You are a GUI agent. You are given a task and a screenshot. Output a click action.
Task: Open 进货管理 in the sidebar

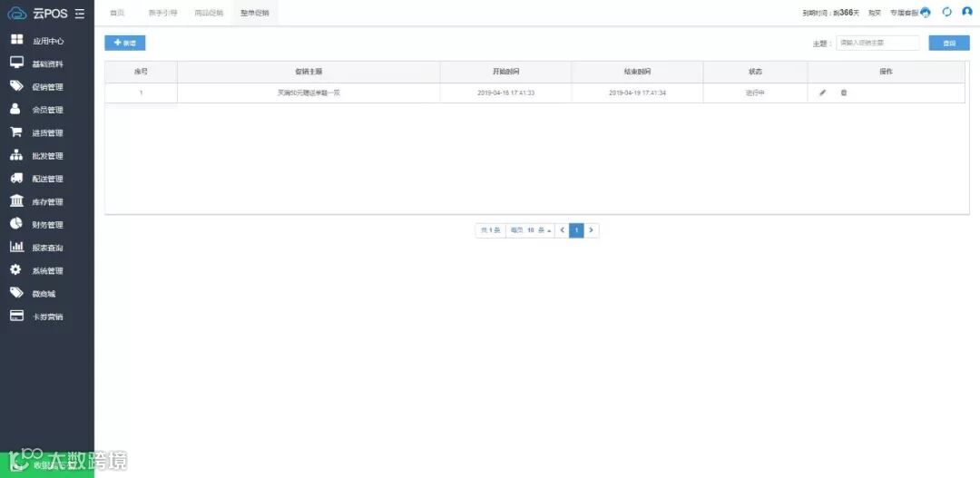click(47, 132)
